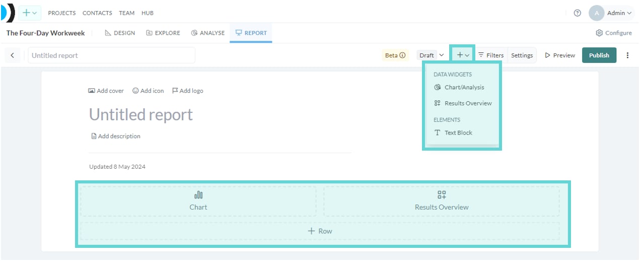The width and height of the screenshot is (644, 264).
Task: Open the Draft status dropdown
Action: (432, 55)
